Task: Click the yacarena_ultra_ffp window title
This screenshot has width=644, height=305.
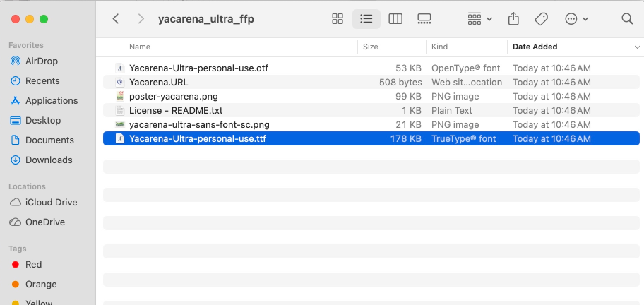Action: click(205, 19)
